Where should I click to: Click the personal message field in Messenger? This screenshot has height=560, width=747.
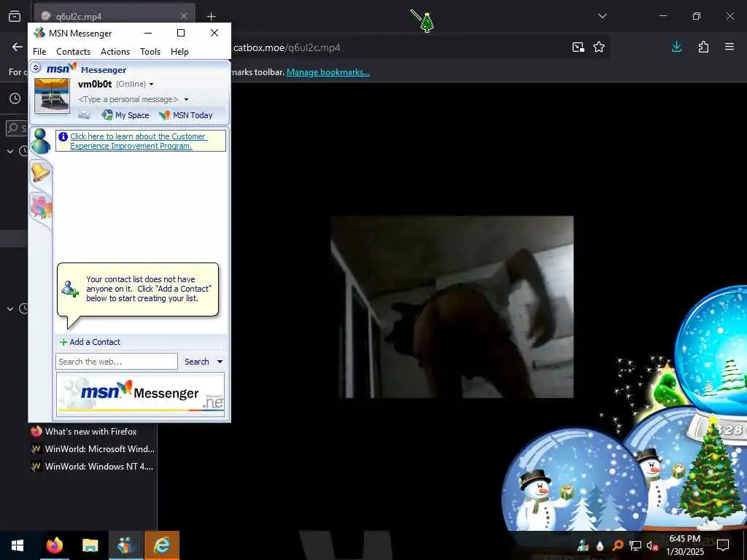coord(128,99)
